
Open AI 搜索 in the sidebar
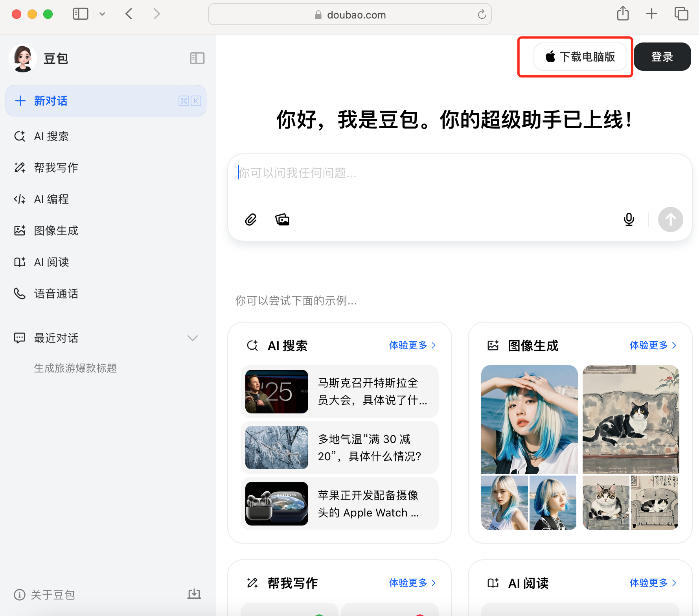(106, 136)
